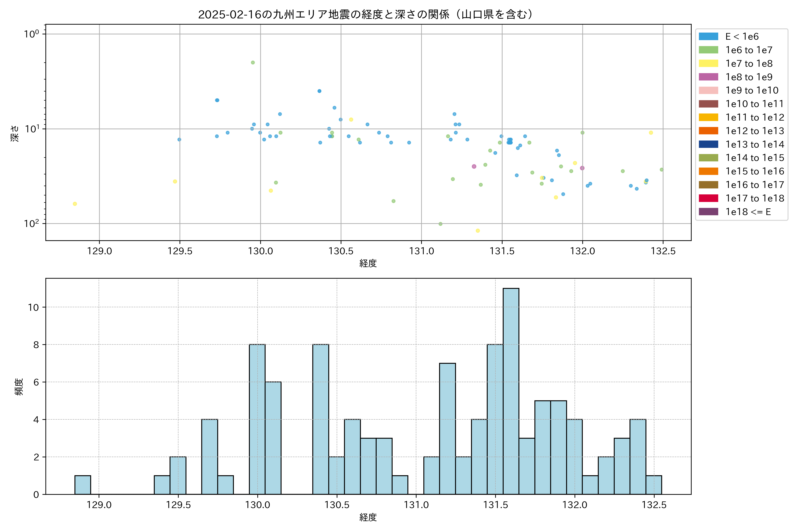Click the tallest histogram bar near 131.5
This screenshot has height=532, width=798.
tap(511, 390)
